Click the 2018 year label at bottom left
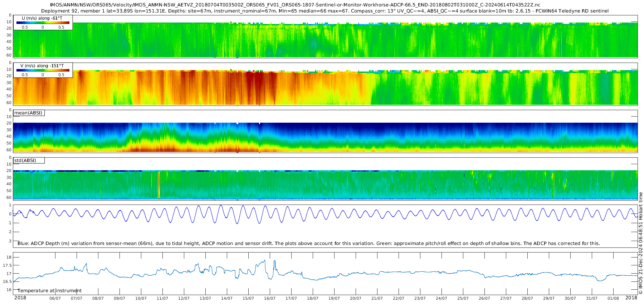 click(20, 298)
